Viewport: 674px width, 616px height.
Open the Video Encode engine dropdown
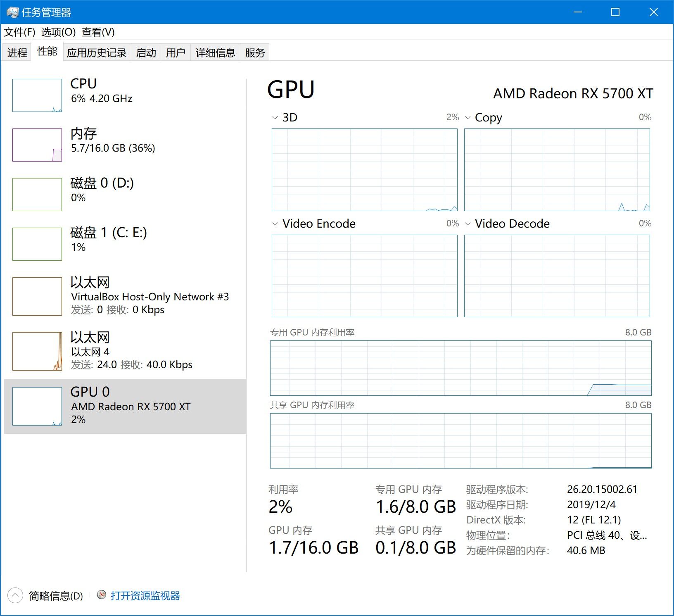click(x=275, y=224)
